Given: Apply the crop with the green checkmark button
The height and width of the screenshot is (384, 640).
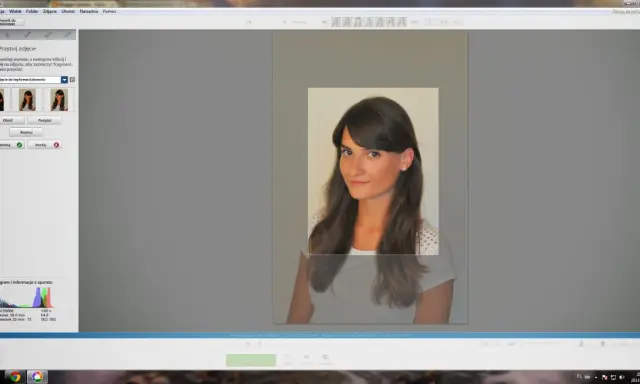Looking at the screenshot, I should [x=11, y=145].
